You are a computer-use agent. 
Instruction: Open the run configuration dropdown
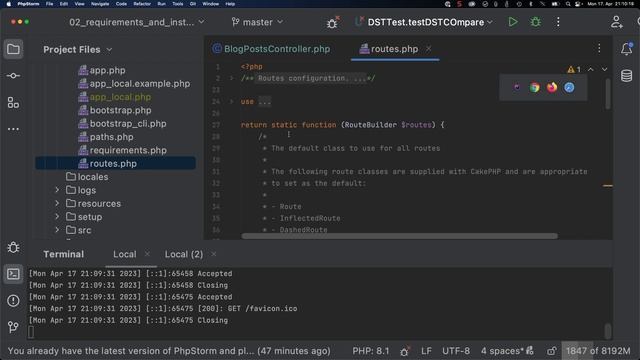(425, 22)
